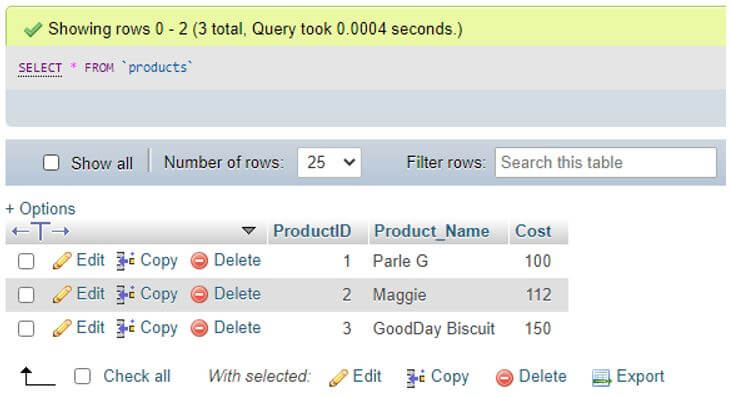Viewport: 732px width, 397px height.
Task: Sort by the Product_Name column header
Action: (432, 231)
